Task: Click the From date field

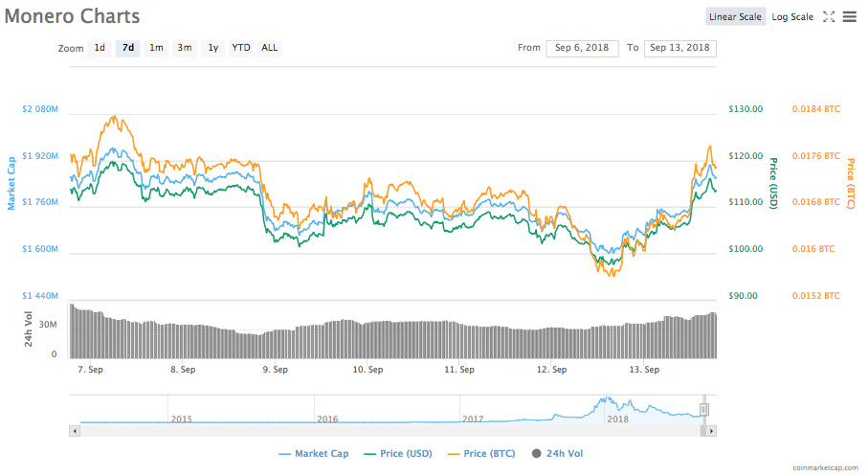Action: tap(582, 48)
